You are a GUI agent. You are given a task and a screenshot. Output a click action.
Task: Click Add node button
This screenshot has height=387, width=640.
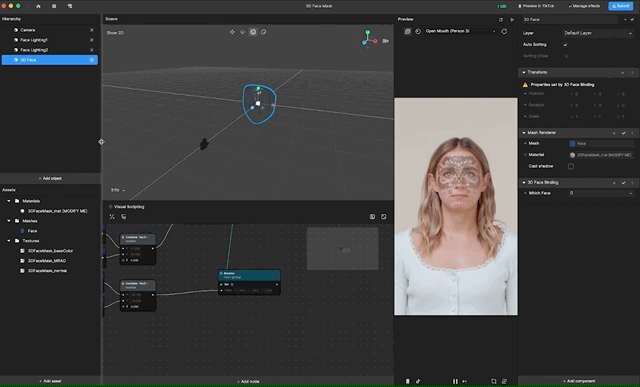pos(248,382)
